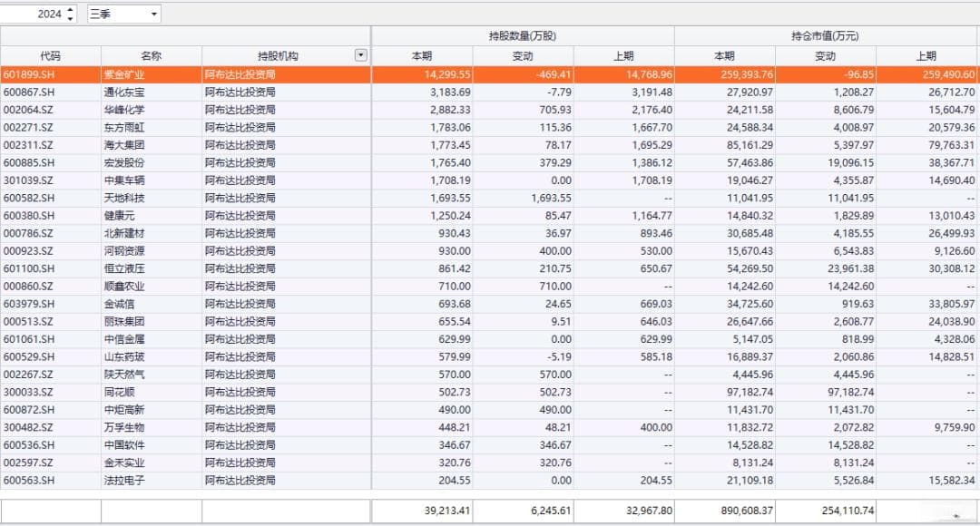Screen dimensions: 980x526
Task: Click the 持股数量(万股) group header
Action: click(x=523, y=36)
